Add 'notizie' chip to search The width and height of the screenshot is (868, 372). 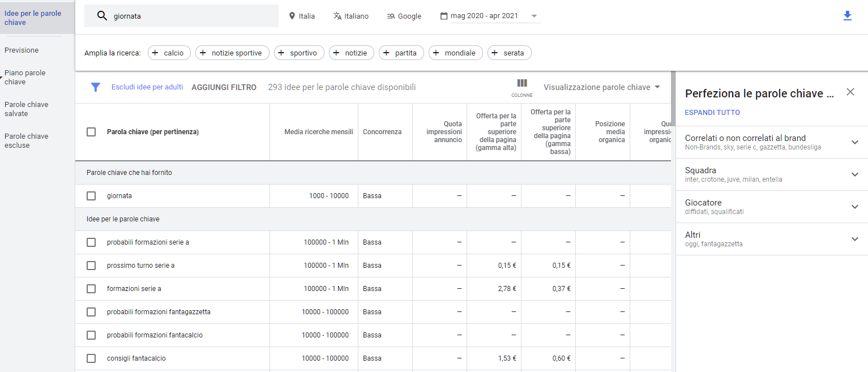pos(352,53)
